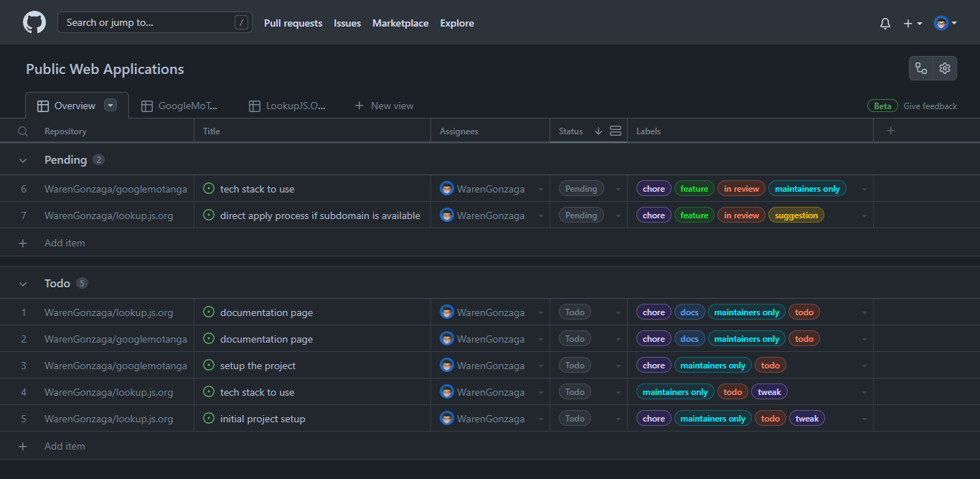
Task: Focus the Search or jump to field
Action: [x=154, y=22]
